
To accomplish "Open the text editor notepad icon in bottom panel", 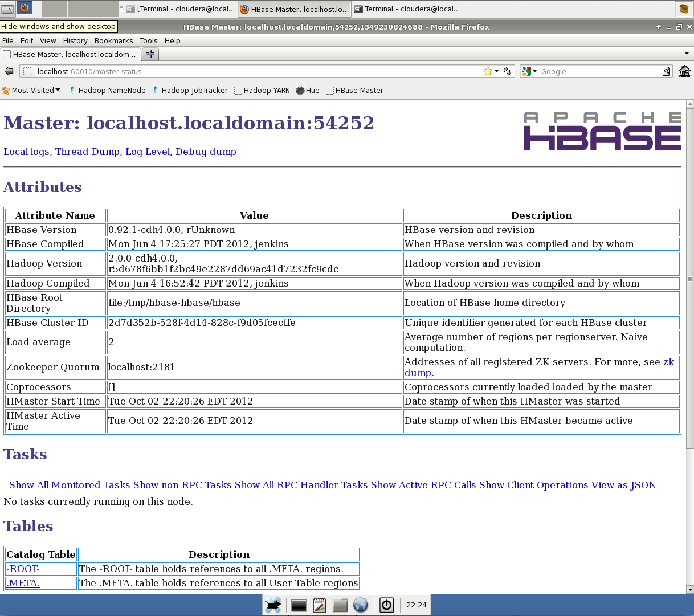I will (319, 605).
